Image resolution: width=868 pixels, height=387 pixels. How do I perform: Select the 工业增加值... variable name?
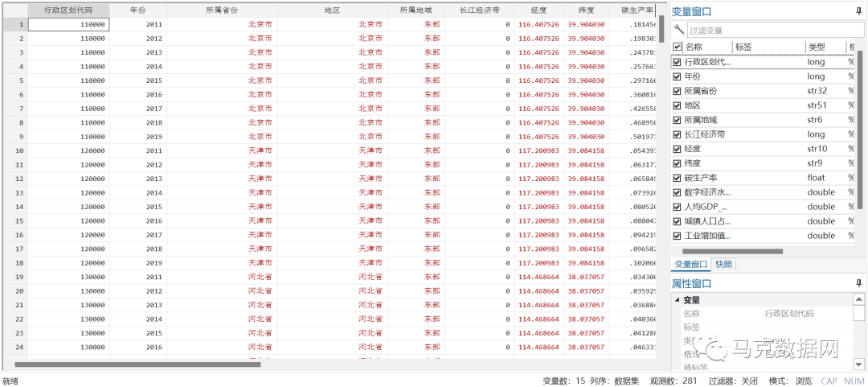(x=708, y=236)
